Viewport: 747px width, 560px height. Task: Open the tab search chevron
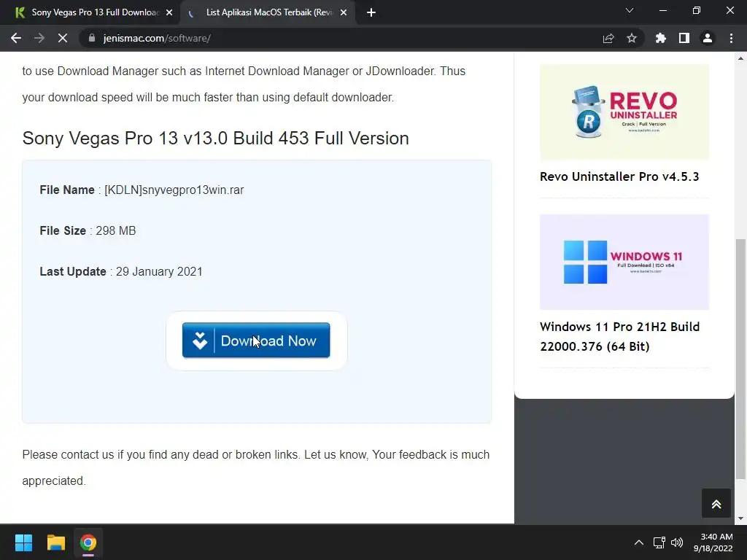click(630, 10)
